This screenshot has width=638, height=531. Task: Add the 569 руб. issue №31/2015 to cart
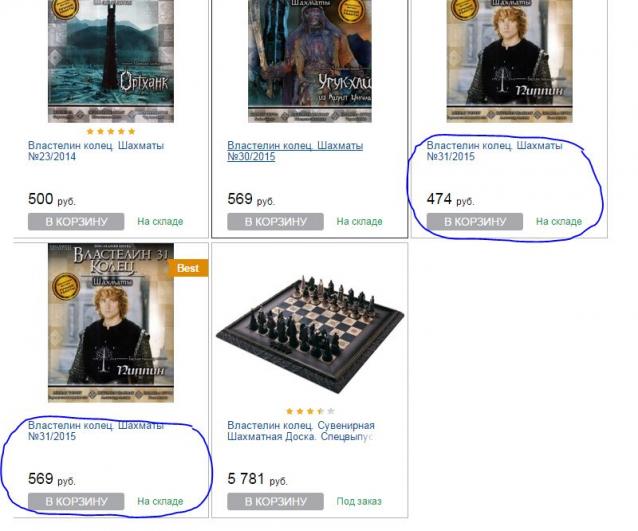tap(76, 501)
